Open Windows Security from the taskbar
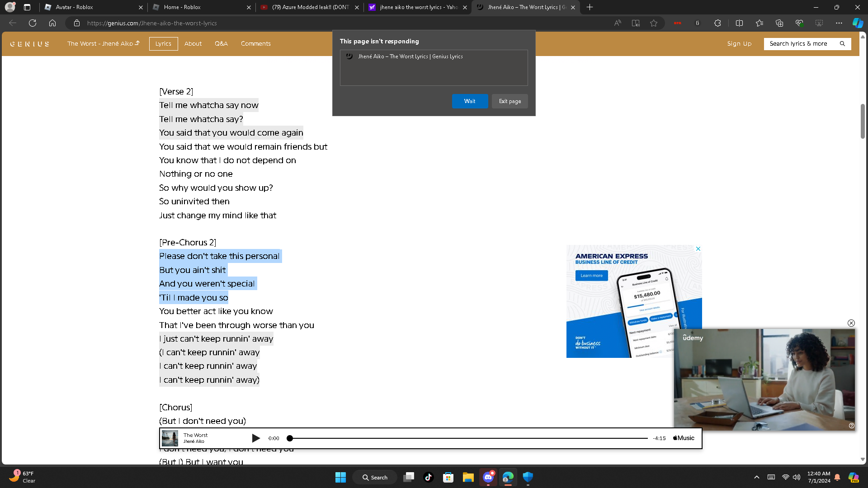The height and width of the screenshot is (488, 868). point(528,477)
